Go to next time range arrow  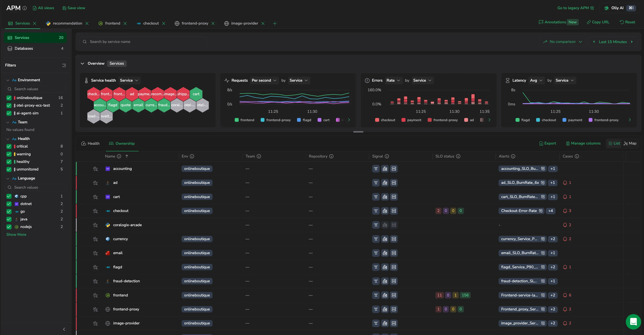click(x=632, y=42)
